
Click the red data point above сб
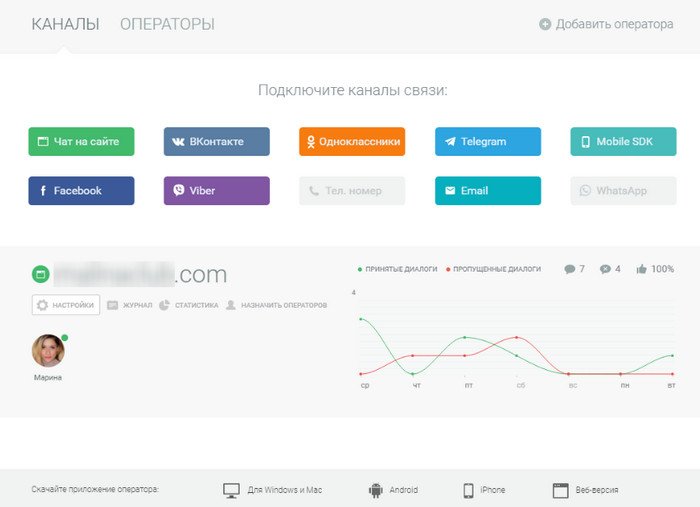click(x=517, y=337)
